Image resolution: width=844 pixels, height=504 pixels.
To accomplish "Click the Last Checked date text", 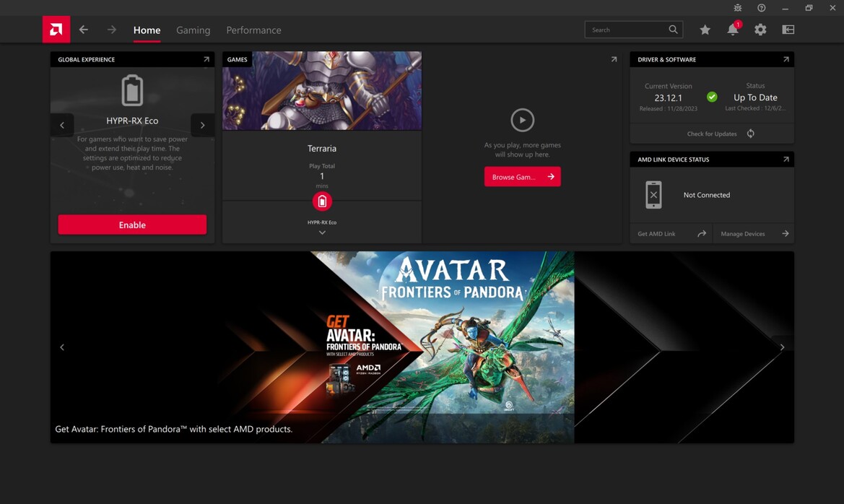I will point(755,108).
